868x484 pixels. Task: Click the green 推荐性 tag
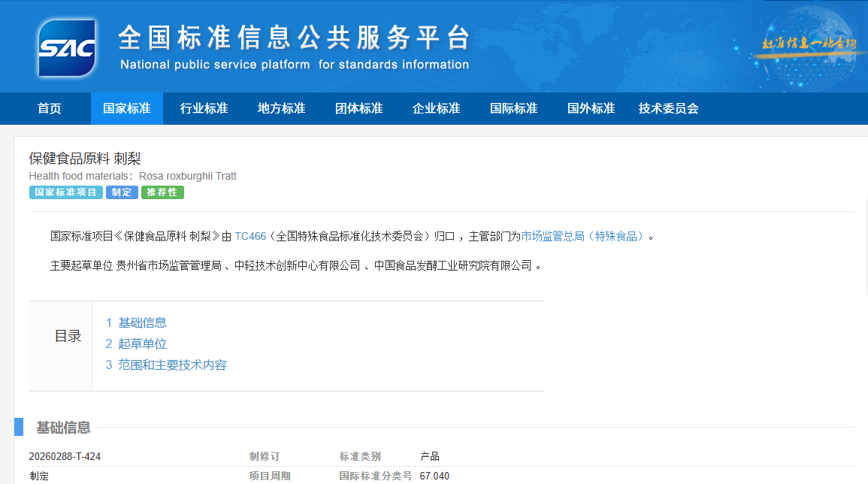point(162,192)
